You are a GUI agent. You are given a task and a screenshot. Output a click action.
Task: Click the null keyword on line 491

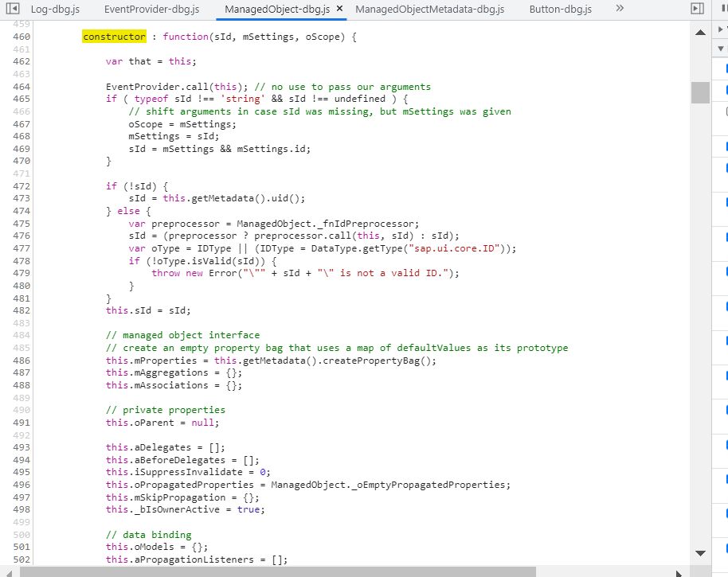(x=203, y=423)
